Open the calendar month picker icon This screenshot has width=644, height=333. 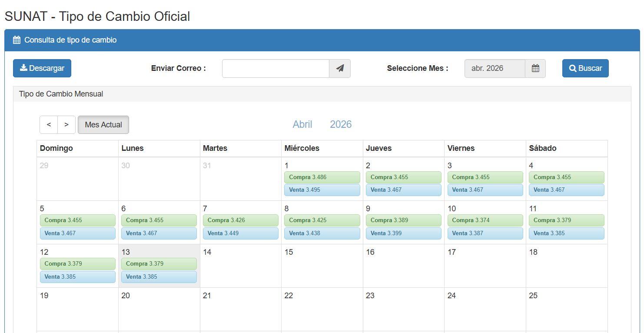tap(535, 68)
